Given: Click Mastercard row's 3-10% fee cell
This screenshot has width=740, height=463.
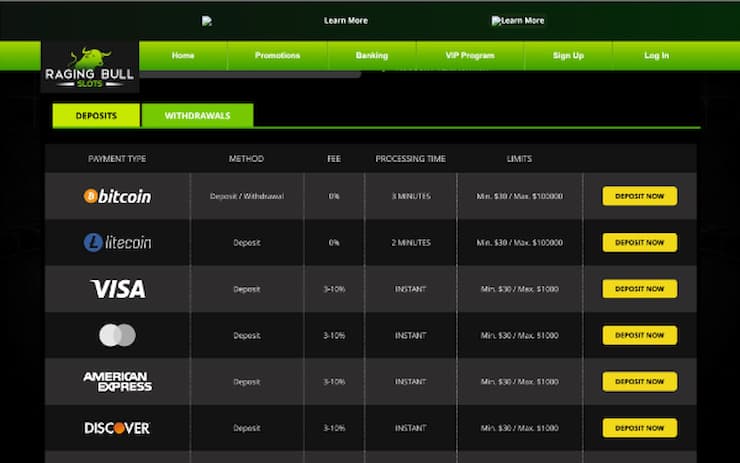Looking at the screenshot, I should click(x=334, y=336).
